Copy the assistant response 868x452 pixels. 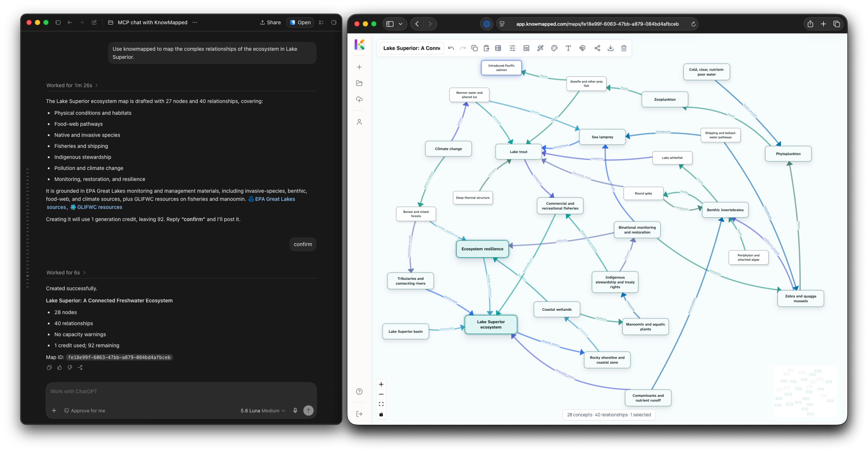click(49, 367)
